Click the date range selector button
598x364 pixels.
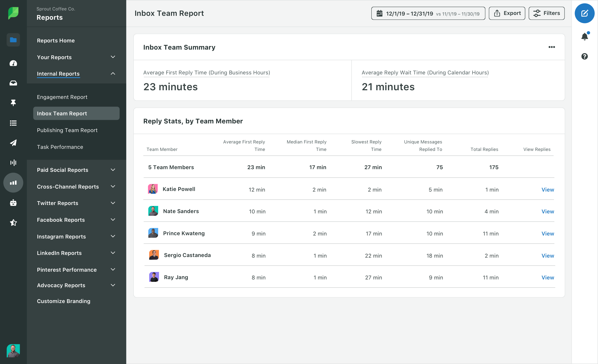428,13
